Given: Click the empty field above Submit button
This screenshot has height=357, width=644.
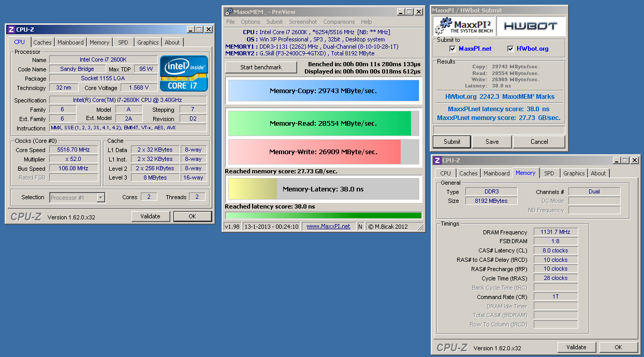Looking at the screenshot, I should coord(499,129).
